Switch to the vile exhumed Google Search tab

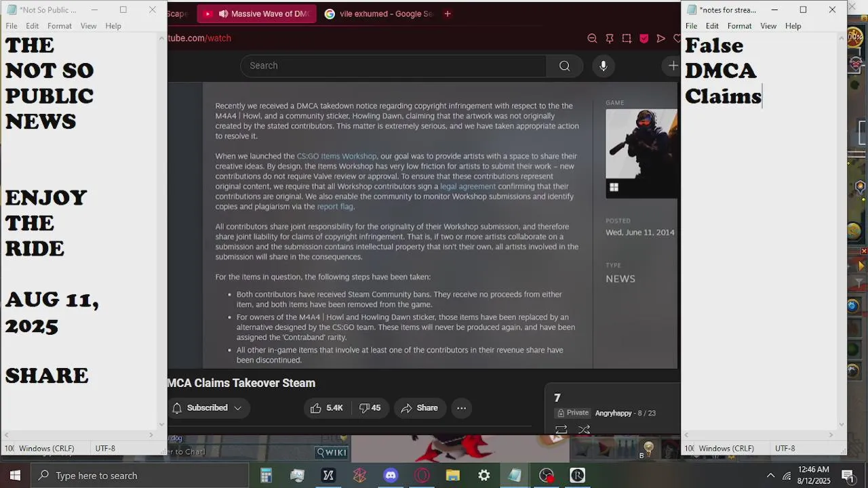[x=378, y=14]
